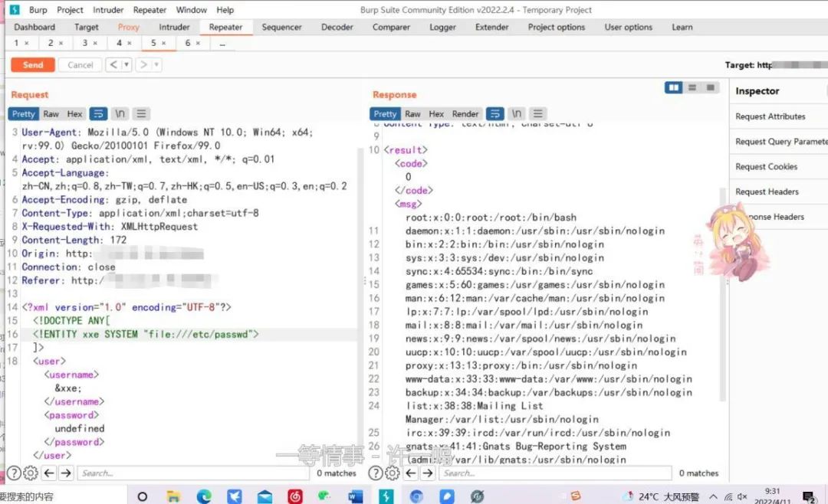Switch to the Dashboard tab
Screen dimensions: 828x504
click(x=34, y=27)
